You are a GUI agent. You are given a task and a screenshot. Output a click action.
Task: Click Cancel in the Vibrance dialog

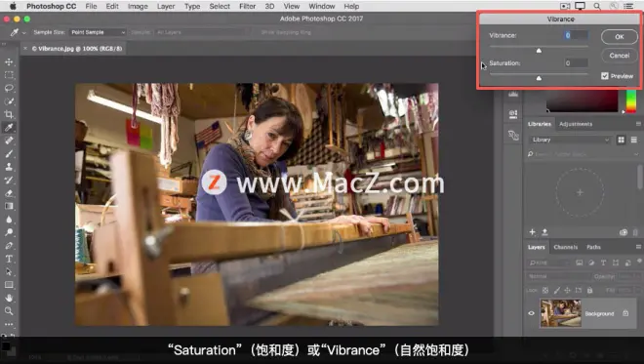pos(620,56)
